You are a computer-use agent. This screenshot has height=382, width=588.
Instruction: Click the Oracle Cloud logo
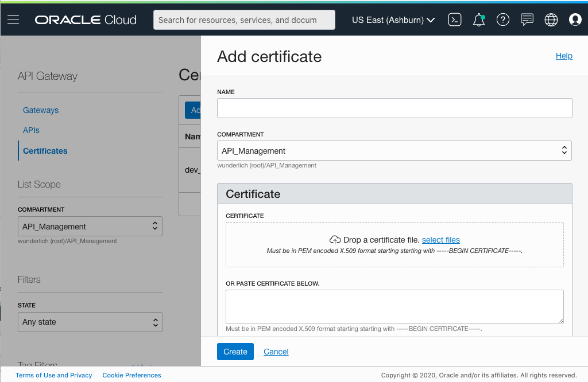click(x=85, y=19)
